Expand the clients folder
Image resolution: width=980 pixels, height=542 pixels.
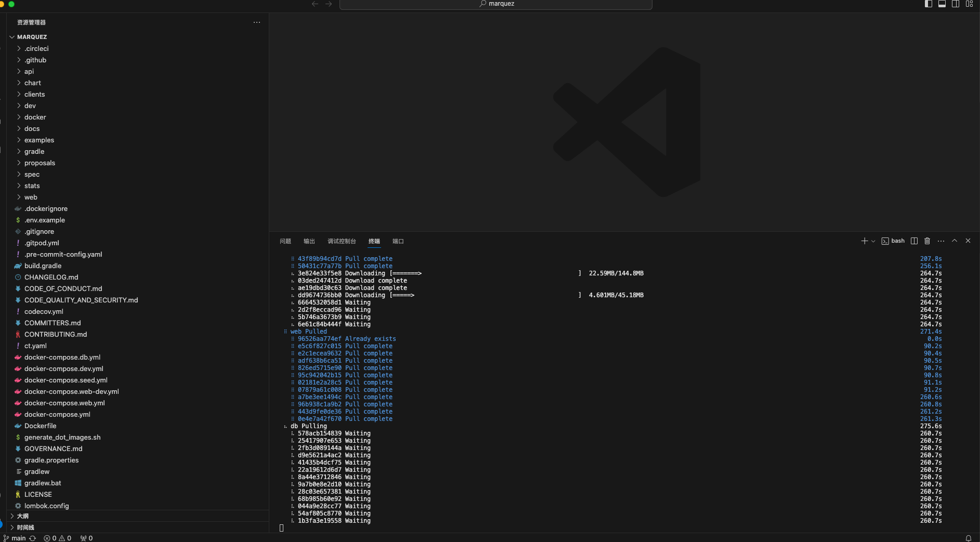(137, 94)
